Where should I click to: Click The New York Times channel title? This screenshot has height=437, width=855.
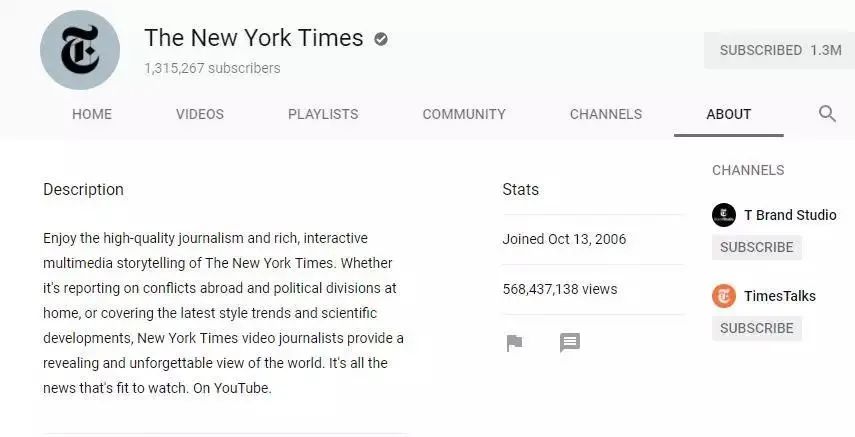(x=254, y=38)
